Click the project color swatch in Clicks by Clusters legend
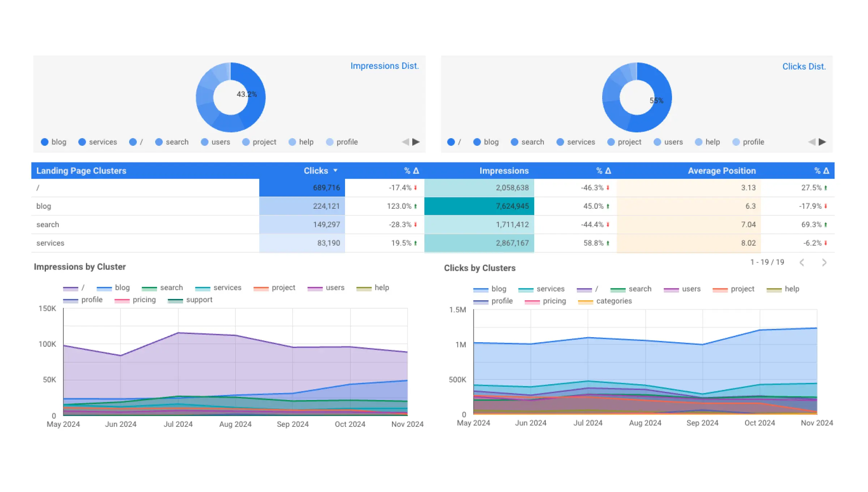The height and width of the screenshot is (492, 868). (720, 289)
